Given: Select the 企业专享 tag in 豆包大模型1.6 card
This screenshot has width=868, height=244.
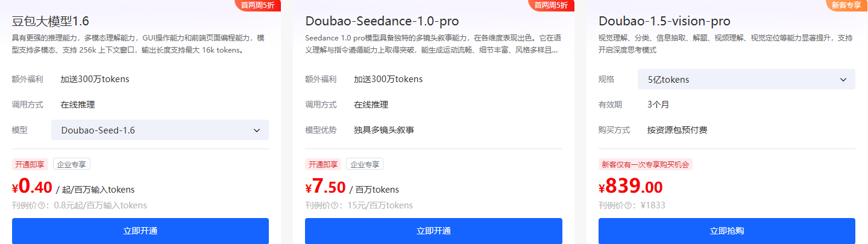Looking at the screenshot, I should pos(72,164).
